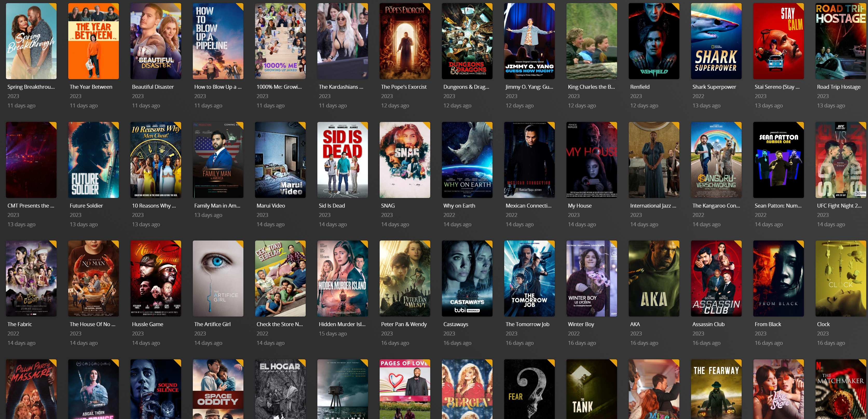Open the 1000% Me poster
The width and height of the screenshot is (868, 419).
click(280, 41)
